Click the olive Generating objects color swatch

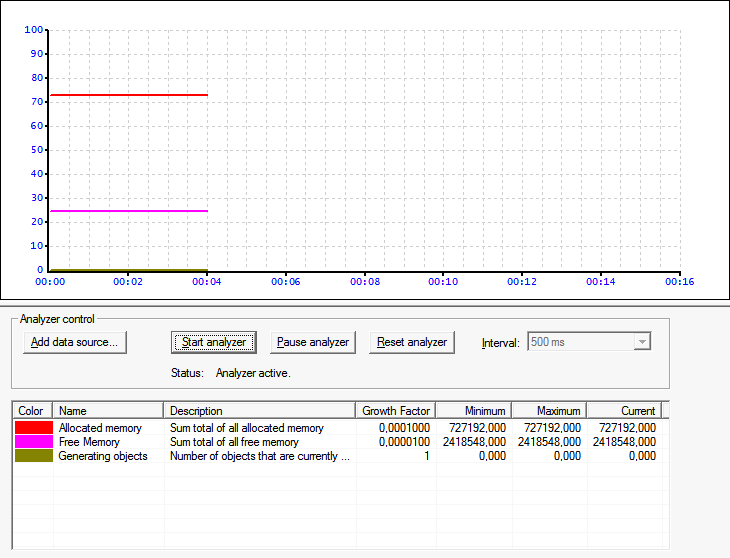[34, 456]
